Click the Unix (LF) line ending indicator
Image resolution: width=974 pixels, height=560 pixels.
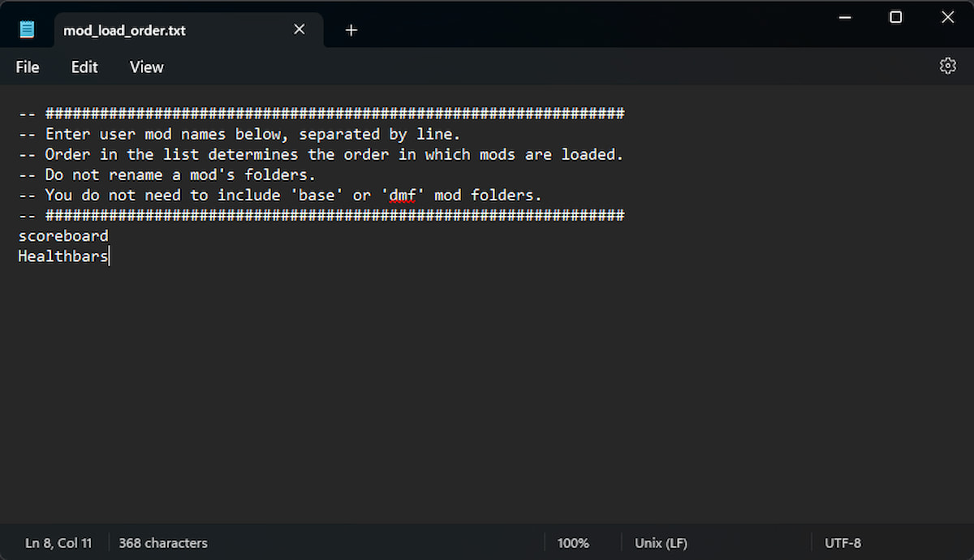[661, 543]
